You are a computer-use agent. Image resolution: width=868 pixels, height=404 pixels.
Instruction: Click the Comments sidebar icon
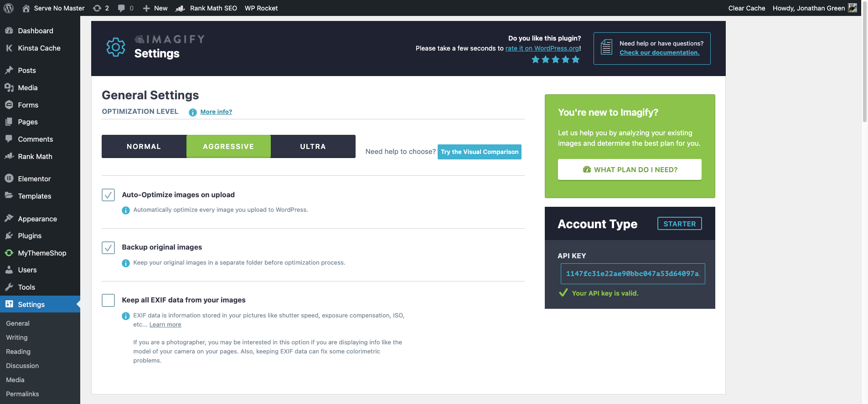9,139
